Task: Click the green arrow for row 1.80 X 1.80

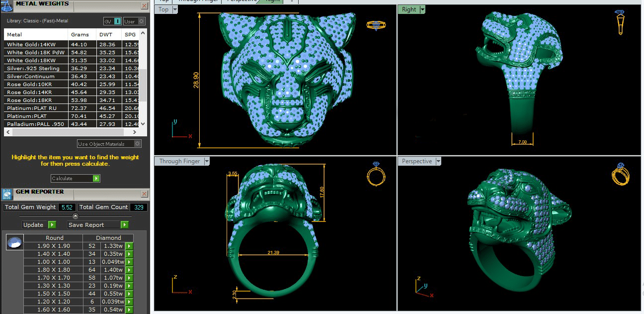Action: (x=129, y=270)
